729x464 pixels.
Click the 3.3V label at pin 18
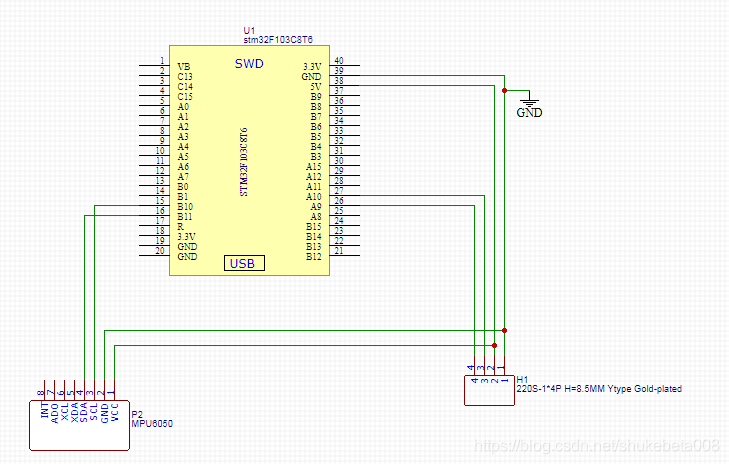coord(186,237)
